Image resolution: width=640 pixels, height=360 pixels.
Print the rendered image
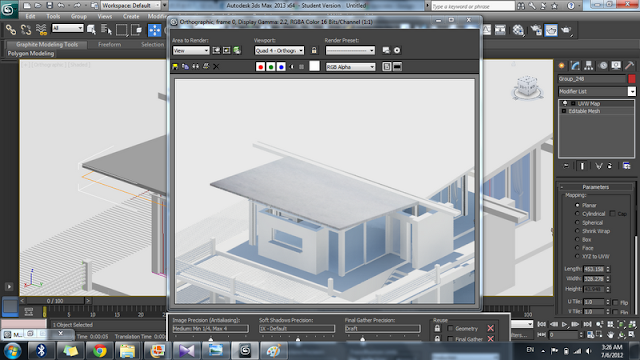click(x=206, y=67)
